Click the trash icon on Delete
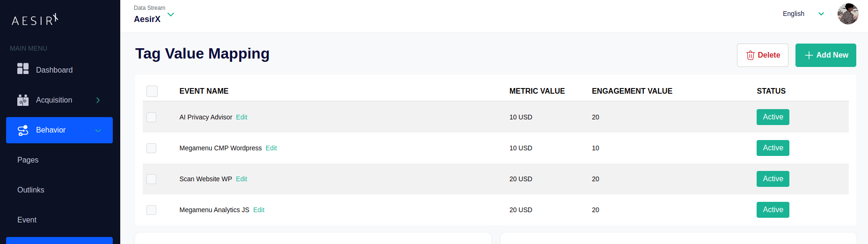868x244 pixels. tap(750, 55)
